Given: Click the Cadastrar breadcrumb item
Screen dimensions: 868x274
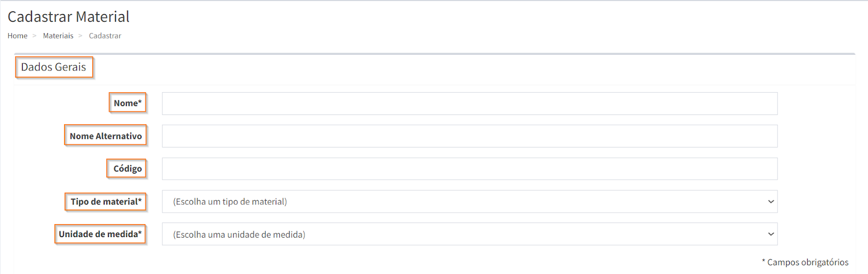Looking at the screenshot, I should coord(105,36).
